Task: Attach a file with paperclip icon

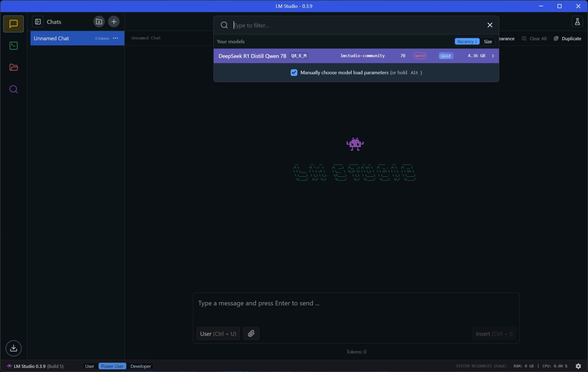Action: 251,333
